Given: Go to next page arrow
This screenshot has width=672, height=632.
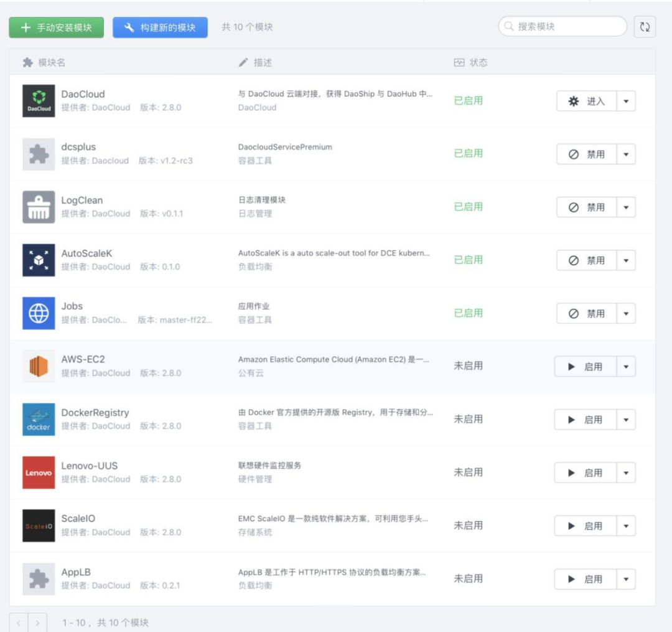Looking at the screenshot, I should [38, 623].
